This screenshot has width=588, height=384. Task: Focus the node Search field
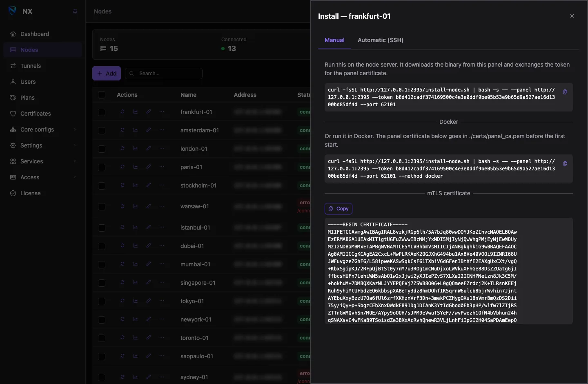(164, 74)
